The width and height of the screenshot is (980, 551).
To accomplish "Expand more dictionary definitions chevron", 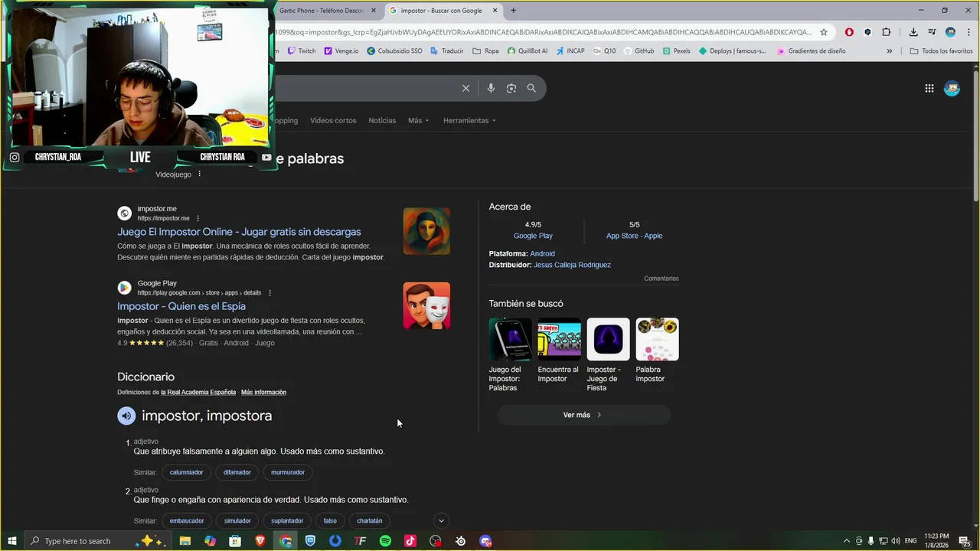I will [440, 521].
